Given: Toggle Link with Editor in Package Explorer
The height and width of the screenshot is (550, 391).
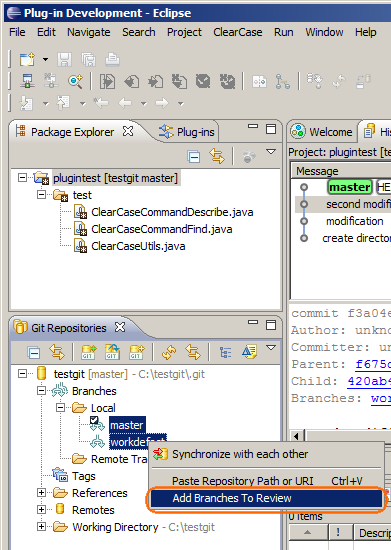Looking at the screenshot, I should [x=217, y=156].
